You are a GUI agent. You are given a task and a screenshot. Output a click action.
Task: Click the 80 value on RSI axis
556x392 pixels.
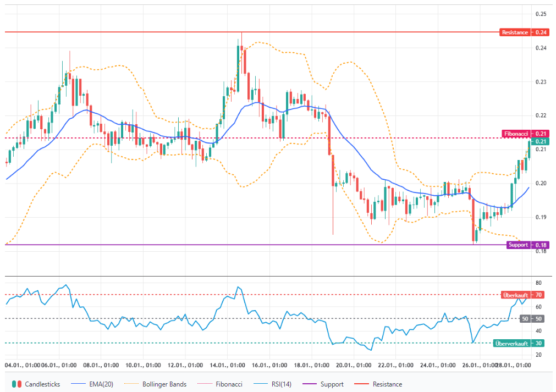tap(538, 283)
